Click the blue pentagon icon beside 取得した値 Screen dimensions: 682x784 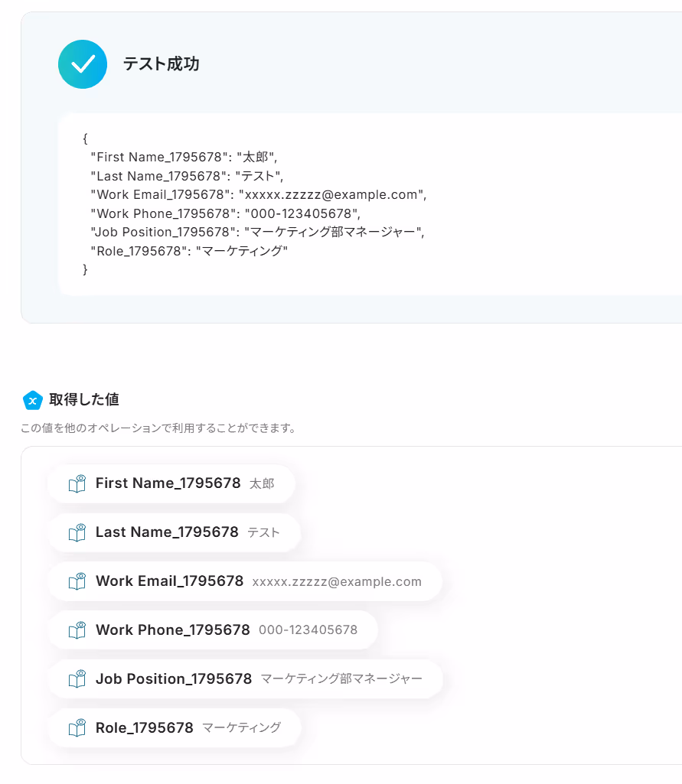pyautogui.click(x=32, y=400)
